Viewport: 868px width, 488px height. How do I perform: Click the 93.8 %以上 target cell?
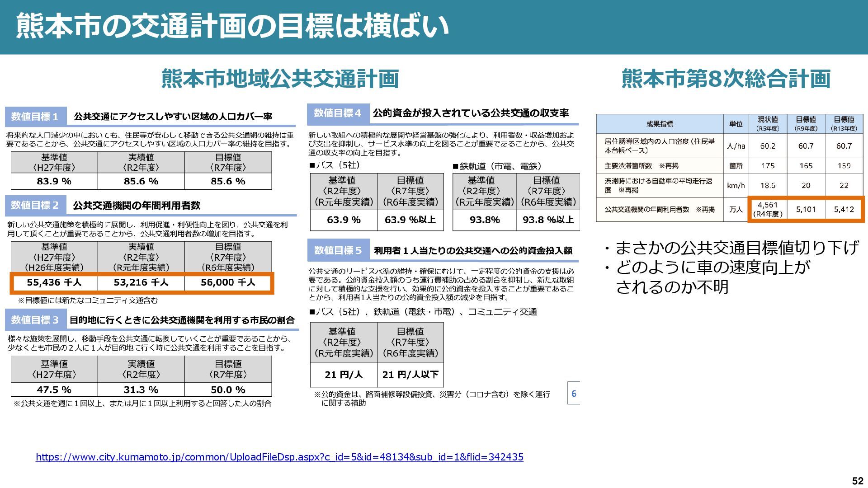click(x=548, y=220)
